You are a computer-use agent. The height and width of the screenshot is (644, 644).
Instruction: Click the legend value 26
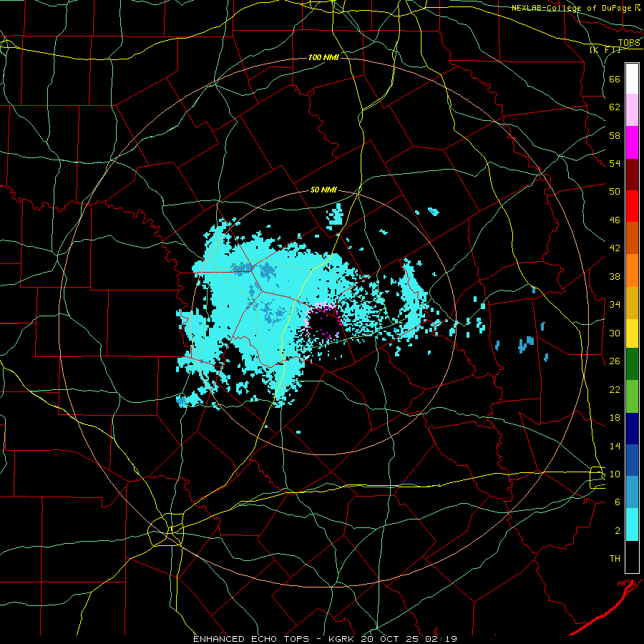[x=615, y=361]
